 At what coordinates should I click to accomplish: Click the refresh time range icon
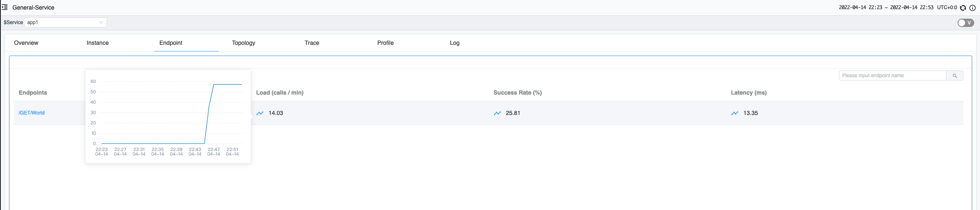click(963, 7)
